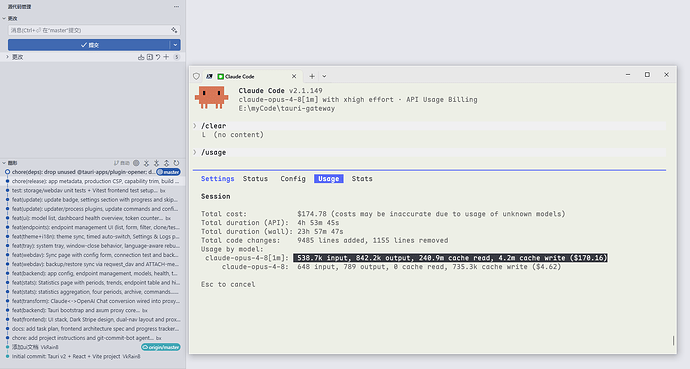Click the origin/master remote badge
This screenshot has height=369, width=690.
(161, 347)
